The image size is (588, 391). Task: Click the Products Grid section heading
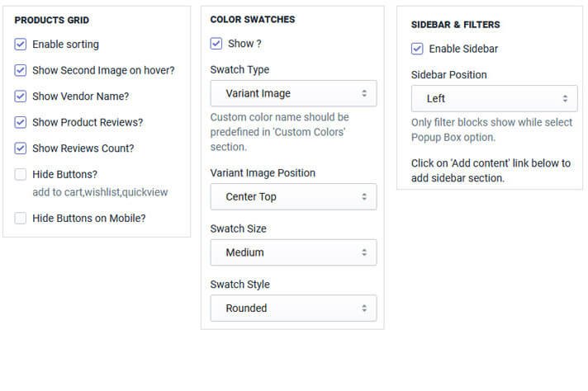[52, 20]
